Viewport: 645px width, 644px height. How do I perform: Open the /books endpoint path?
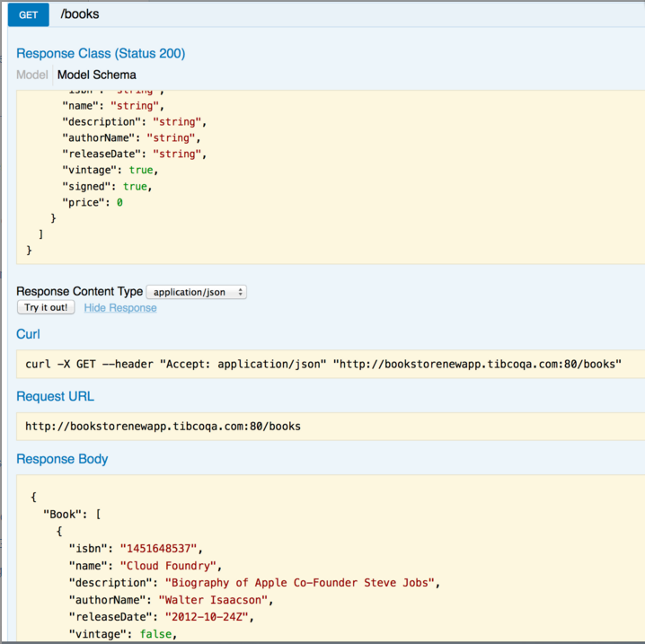[x=80, y=14]
